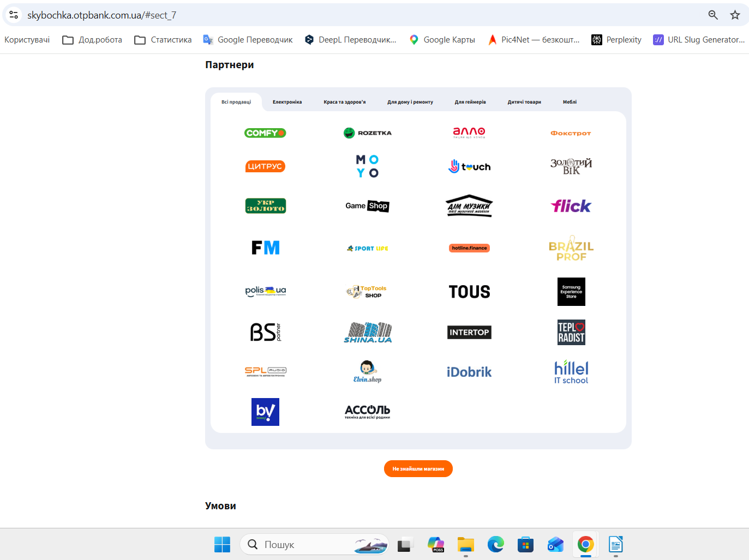
Task: Open the Elvin.shop partner logo
Action: 368,372
